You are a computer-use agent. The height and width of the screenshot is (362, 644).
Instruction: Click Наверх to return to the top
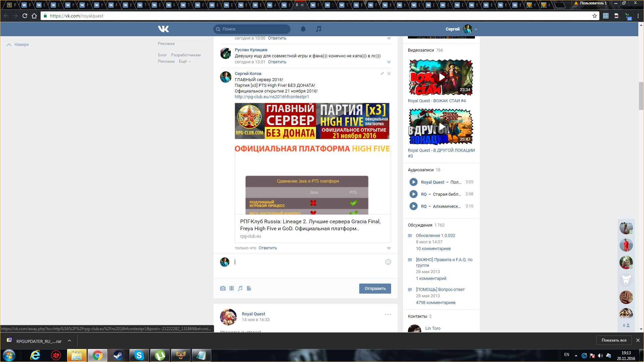18,45
